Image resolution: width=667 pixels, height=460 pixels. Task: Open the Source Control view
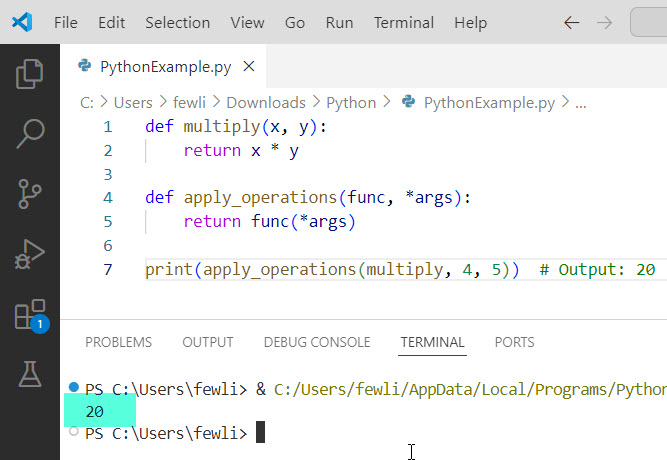pyautogui.click(x=30, y=194)
